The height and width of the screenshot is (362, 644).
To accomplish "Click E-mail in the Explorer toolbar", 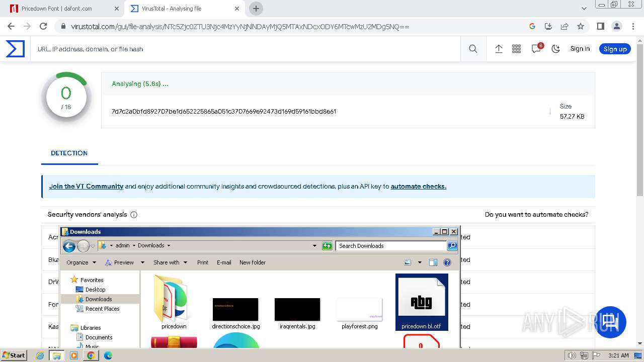I will pyautogui.click(x=224, y=262).
